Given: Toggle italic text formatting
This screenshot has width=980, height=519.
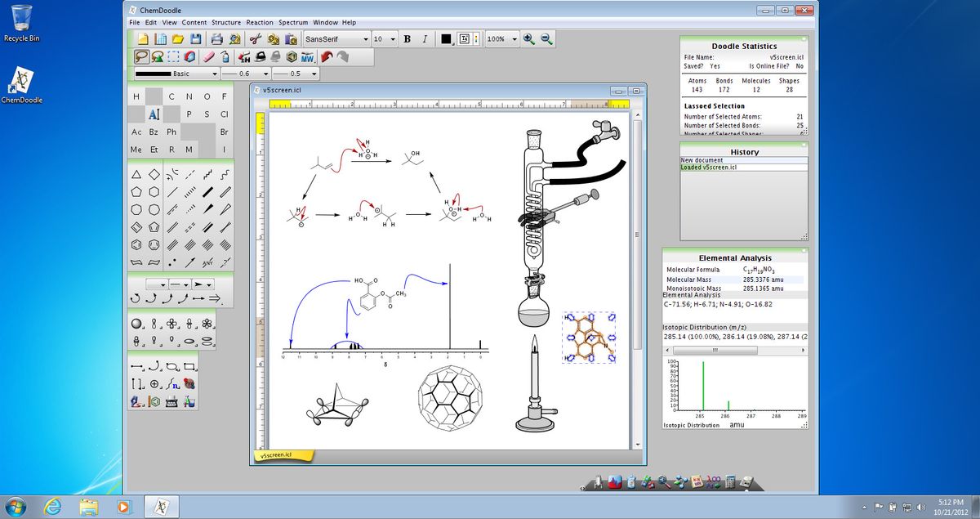Looking at the screenshot, I should (x=425, y=38).
